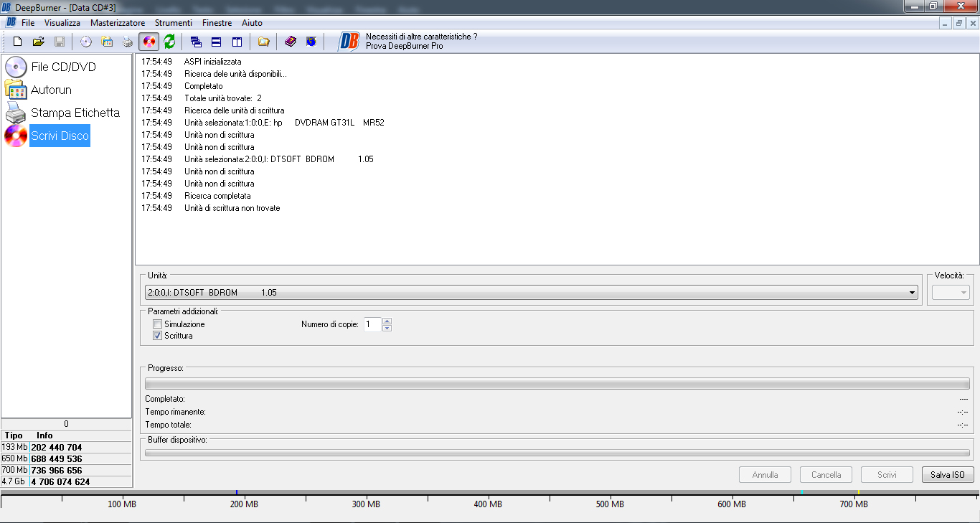This screenshot has height=523, width=980.
Task: Expand the Unità drive dropdown
Action: click(912, 293)
